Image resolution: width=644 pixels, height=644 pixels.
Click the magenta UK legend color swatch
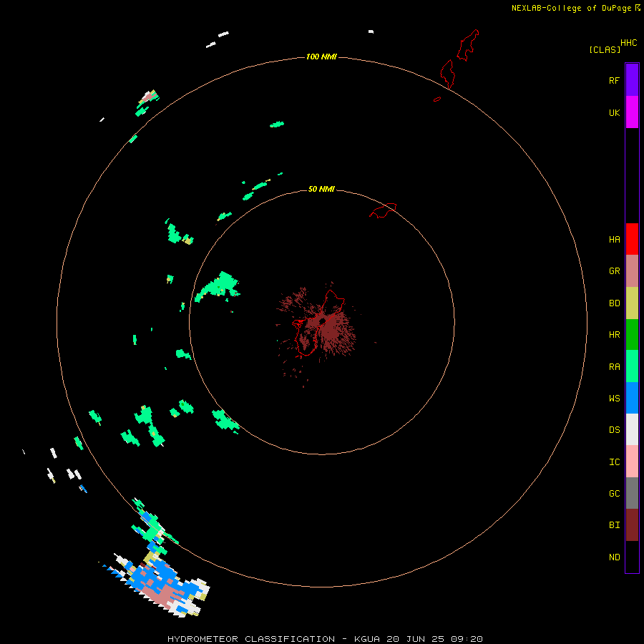point(632,112)
